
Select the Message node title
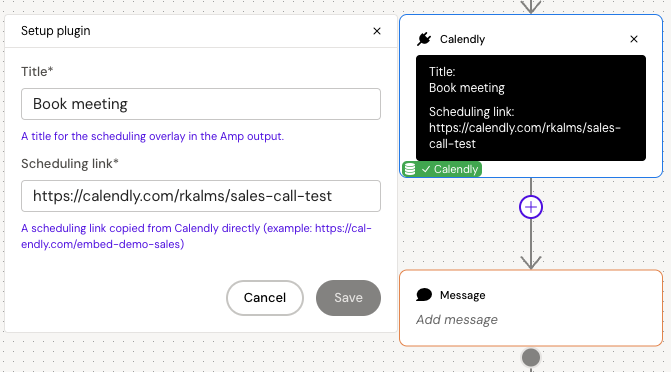[462, 295]
